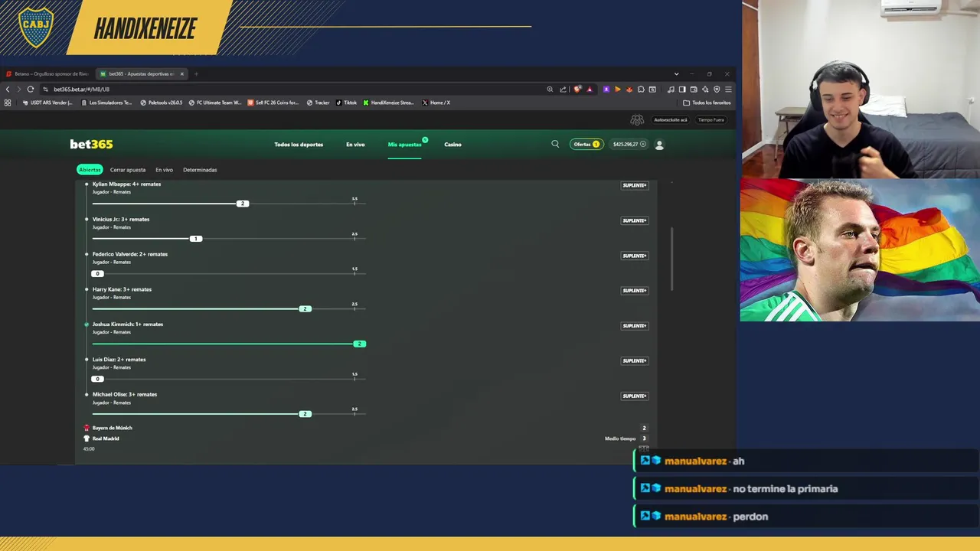The height and width of the screenshot is (551, 980).
Task: Open the account profile icon
Action: (659, 144)
